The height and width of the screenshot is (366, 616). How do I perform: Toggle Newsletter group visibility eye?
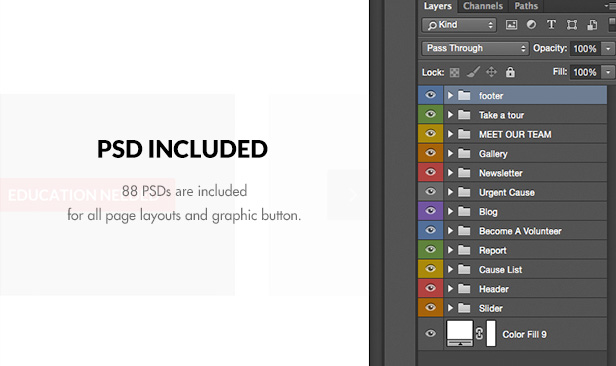(x=431, y=172)
